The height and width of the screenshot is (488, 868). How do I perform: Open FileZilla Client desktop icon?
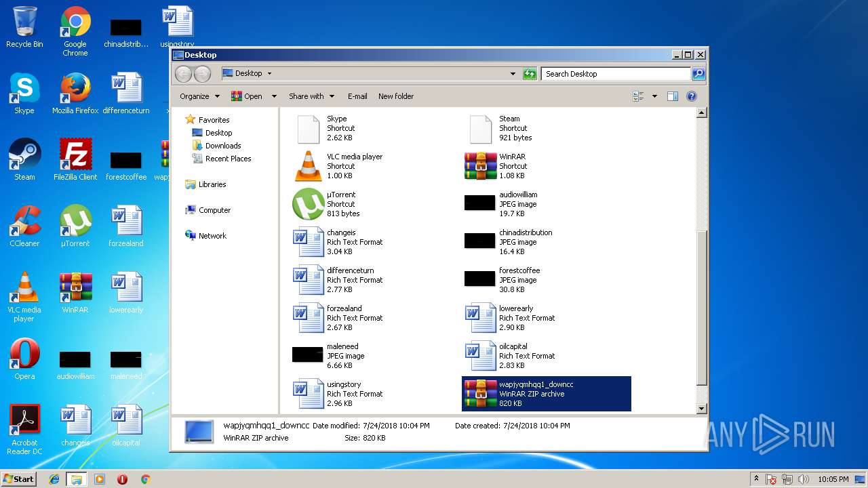[75, 160]
